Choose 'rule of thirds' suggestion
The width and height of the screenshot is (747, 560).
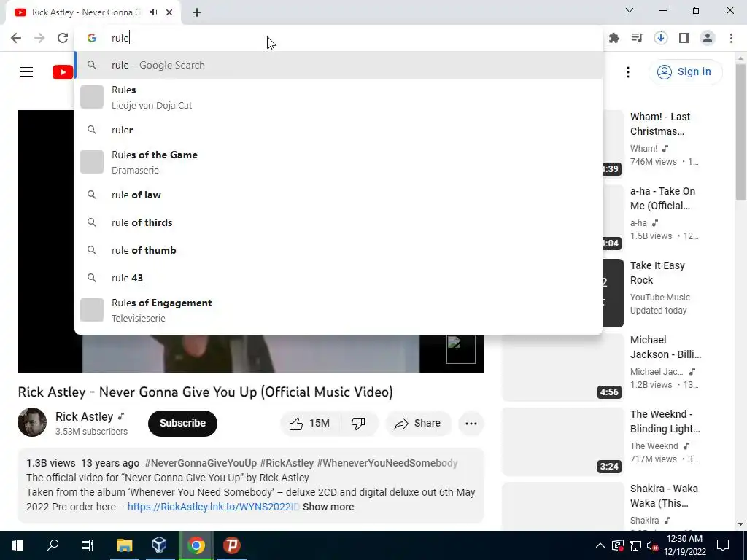point(338,222)
